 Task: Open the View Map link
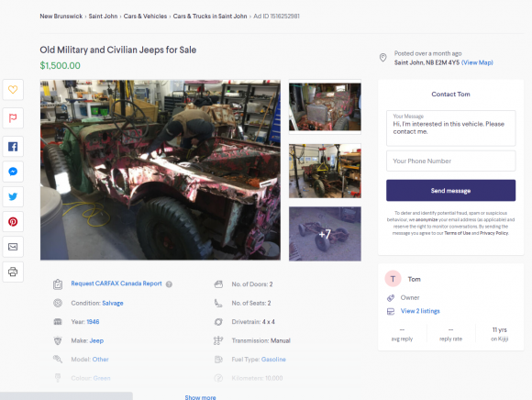click(477, 62)
